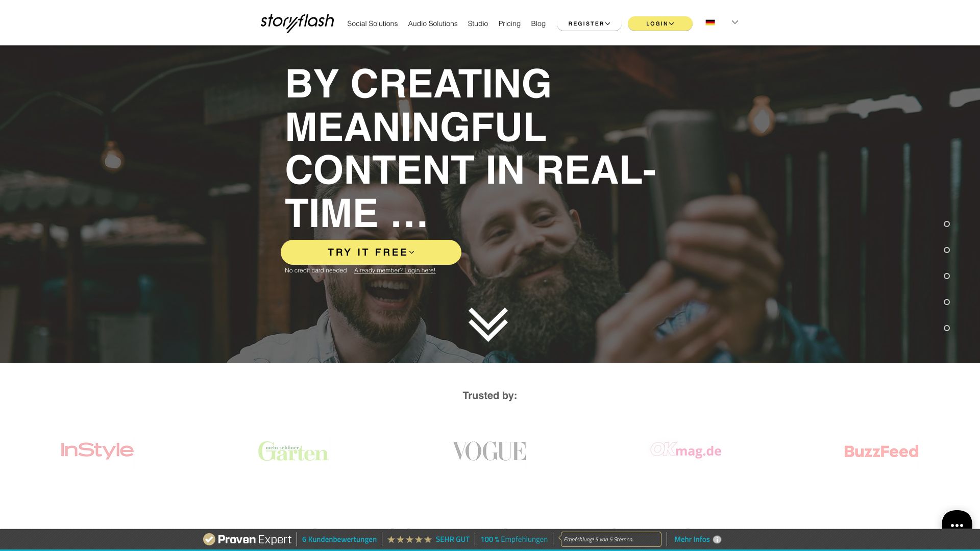Select the Blog tab
Screen dimensions: 980x551
pos(538,23)
